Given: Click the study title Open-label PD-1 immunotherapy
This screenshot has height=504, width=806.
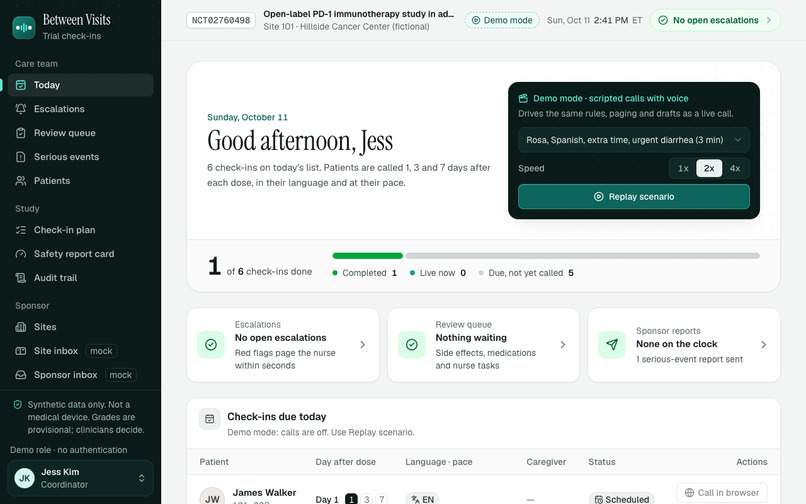Looking at the screenshot, I should pos(359,14).
